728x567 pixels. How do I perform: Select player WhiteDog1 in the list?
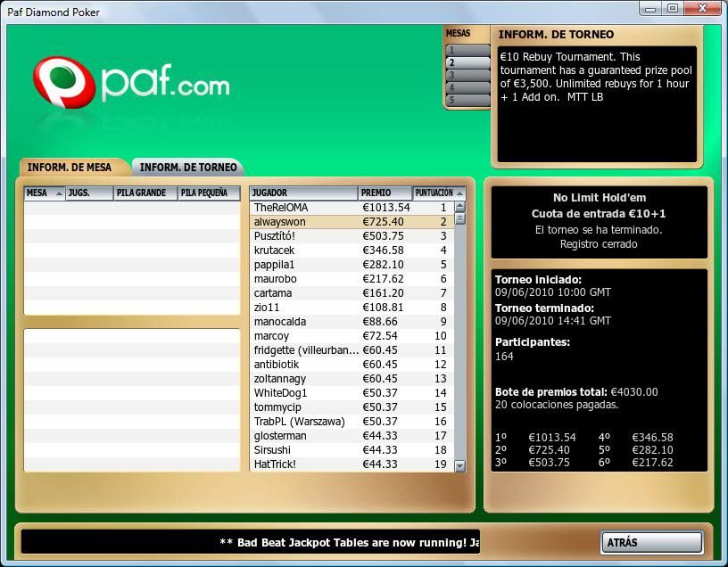tap(352, 393)
